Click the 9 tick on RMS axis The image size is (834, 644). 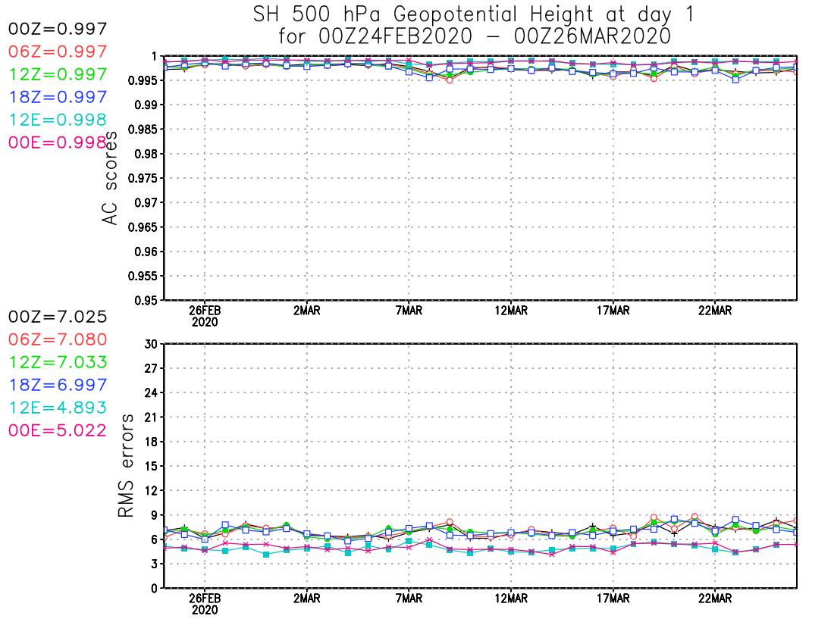tap(154, 515)
